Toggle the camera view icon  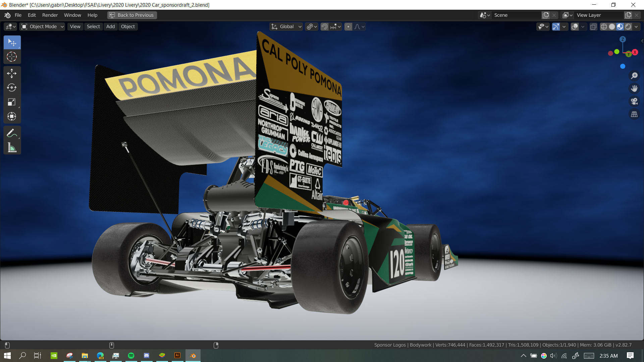[634, 101]
